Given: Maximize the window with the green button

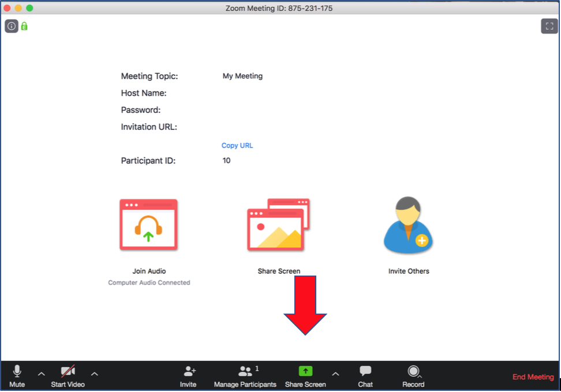Looking at the screenshot, I should click(x=29, y=8).
